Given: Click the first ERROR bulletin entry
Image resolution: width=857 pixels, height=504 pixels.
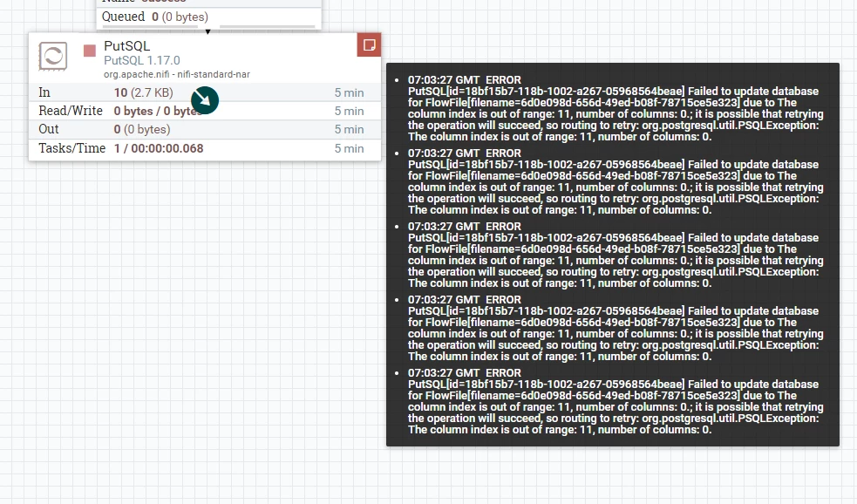Looking at the screenshot, I should (616, 108).
